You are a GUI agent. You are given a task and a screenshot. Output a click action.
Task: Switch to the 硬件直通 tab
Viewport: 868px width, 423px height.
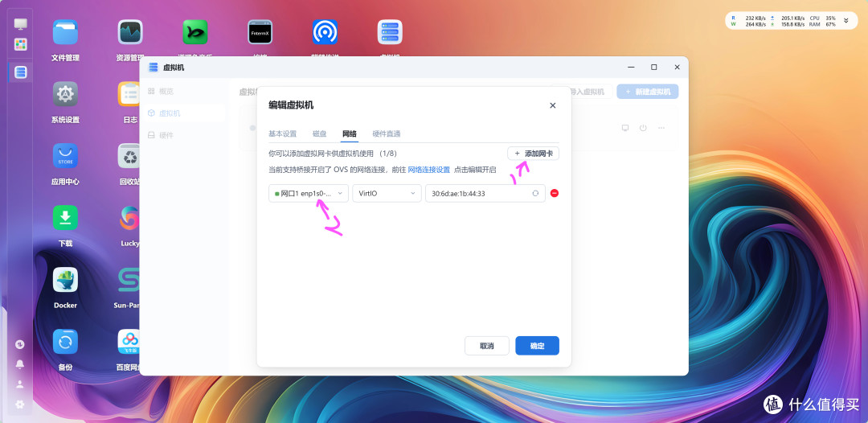pyautogui.click(x=387, y=134)
